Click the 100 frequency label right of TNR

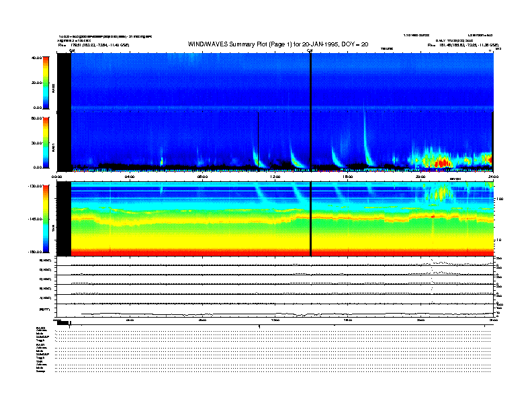(500, 199)
